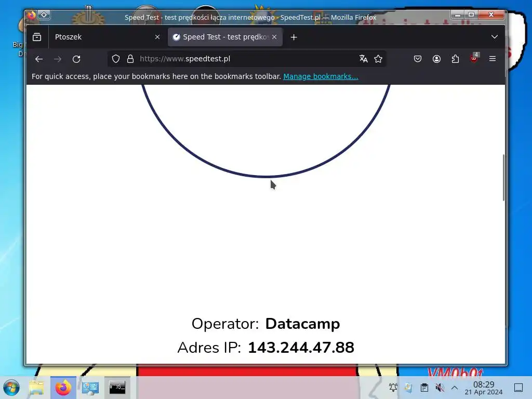
Task: Open file manager from taskbar
Action: (x=36, y=388)
